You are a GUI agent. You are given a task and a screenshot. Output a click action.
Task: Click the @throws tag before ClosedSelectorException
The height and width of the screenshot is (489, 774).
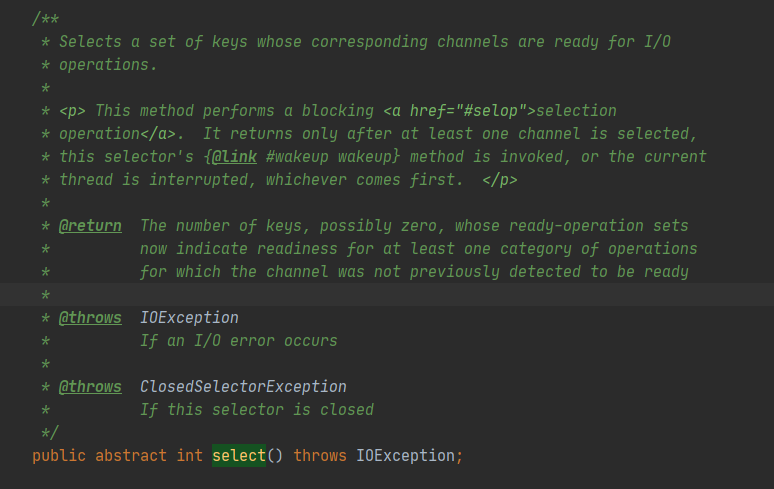90,387
